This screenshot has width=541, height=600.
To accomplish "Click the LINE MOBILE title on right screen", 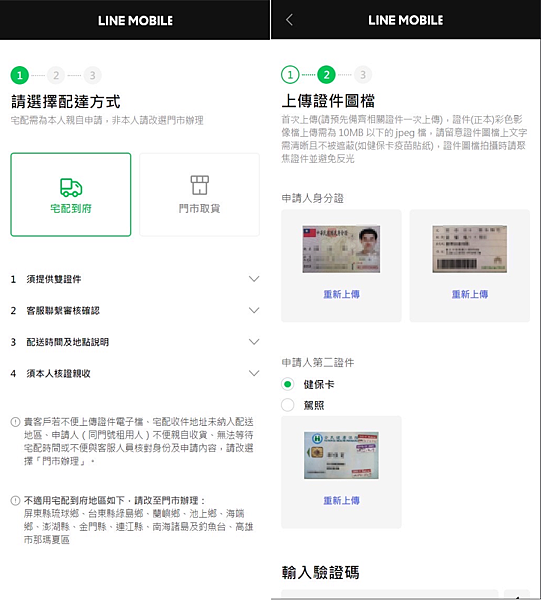I will [x=406, y=20].
